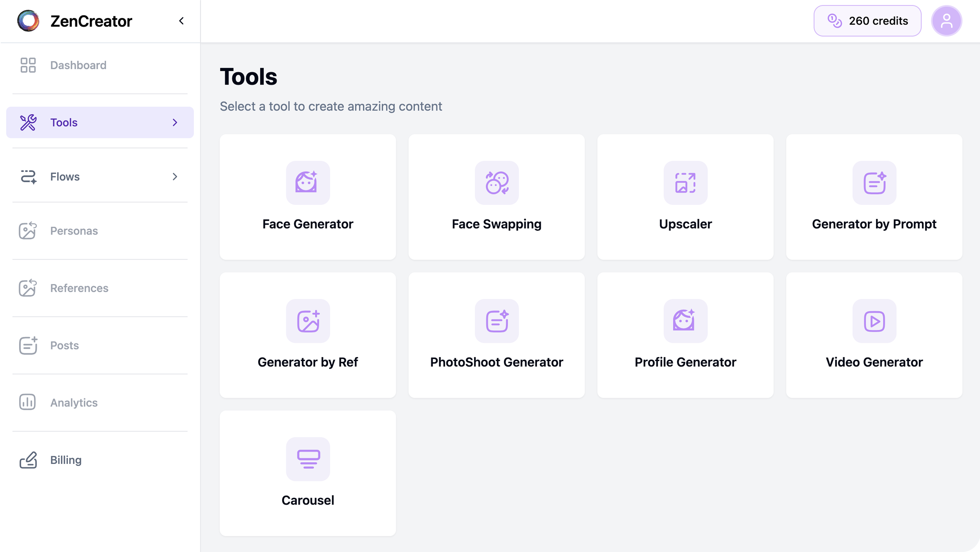Select the References sidebar item
The width and height of the screenshot is (980, 552).
[79, 288]
